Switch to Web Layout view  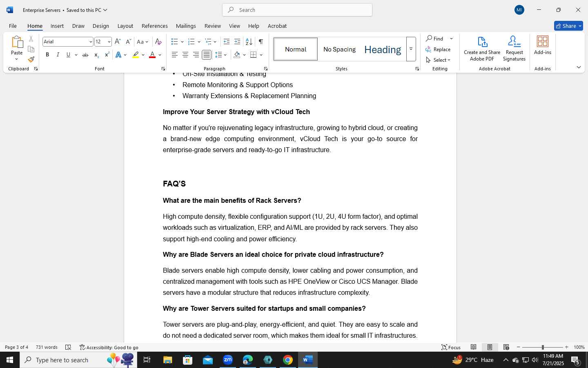pyautogui.click(x=506, y=347)
